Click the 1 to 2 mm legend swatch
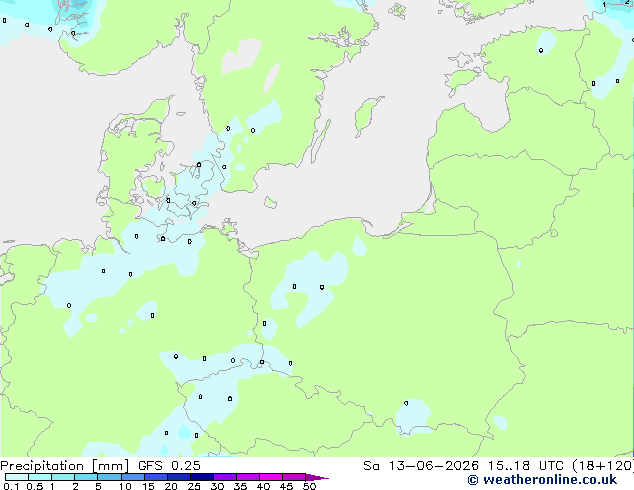The width and height of the screenshot is (634, 490). [x=63, y=477]
